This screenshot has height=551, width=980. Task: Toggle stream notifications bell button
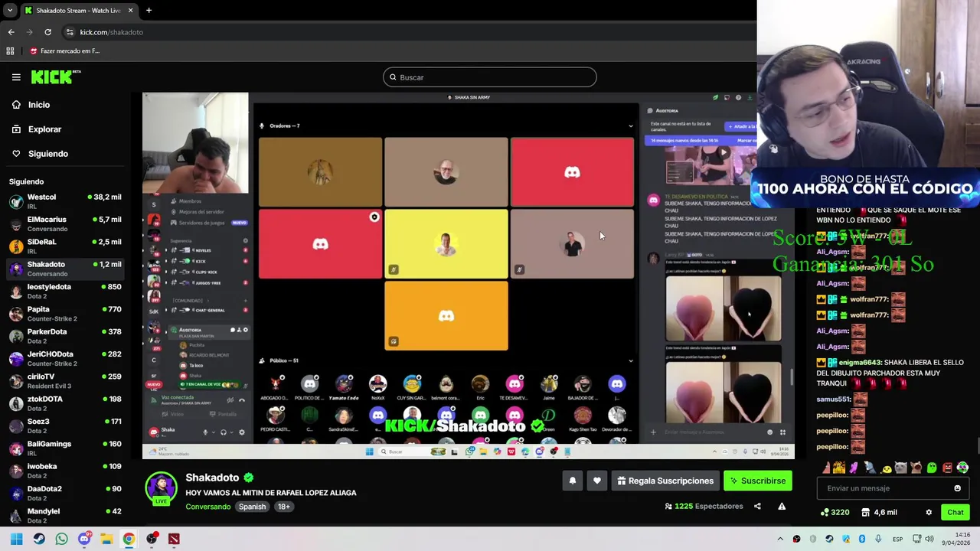pos(572,481)
